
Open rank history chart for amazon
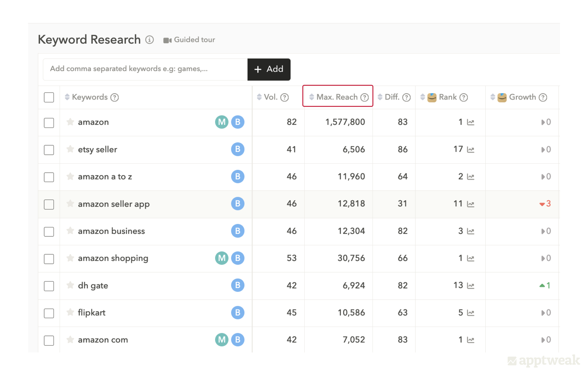coord(471,122)
